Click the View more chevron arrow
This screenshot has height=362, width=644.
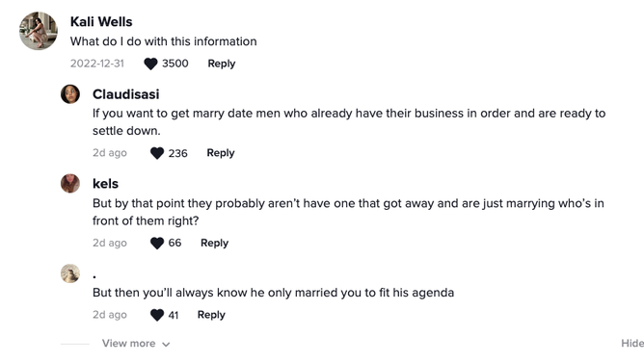[x=166, y=345]
